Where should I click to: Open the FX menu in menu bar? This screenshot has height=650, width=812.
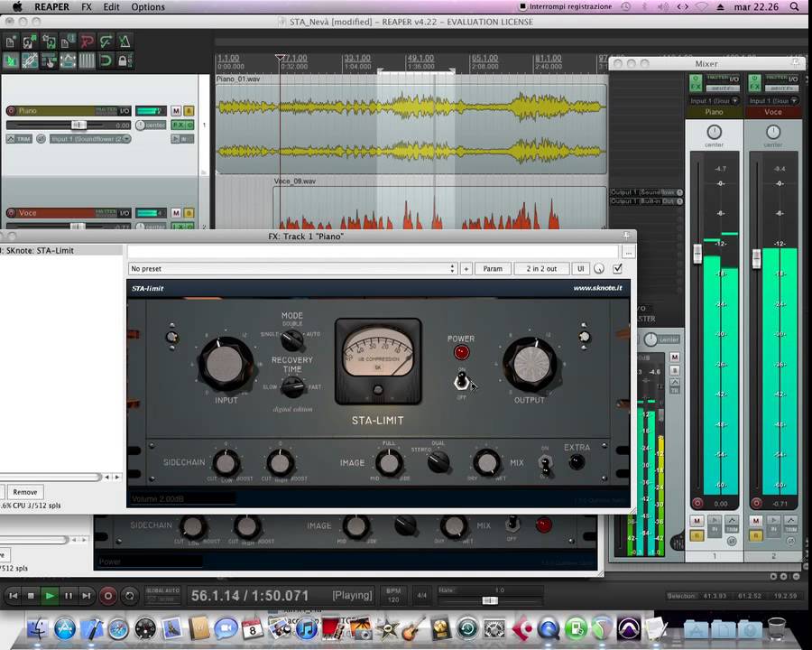pos(87,6)
